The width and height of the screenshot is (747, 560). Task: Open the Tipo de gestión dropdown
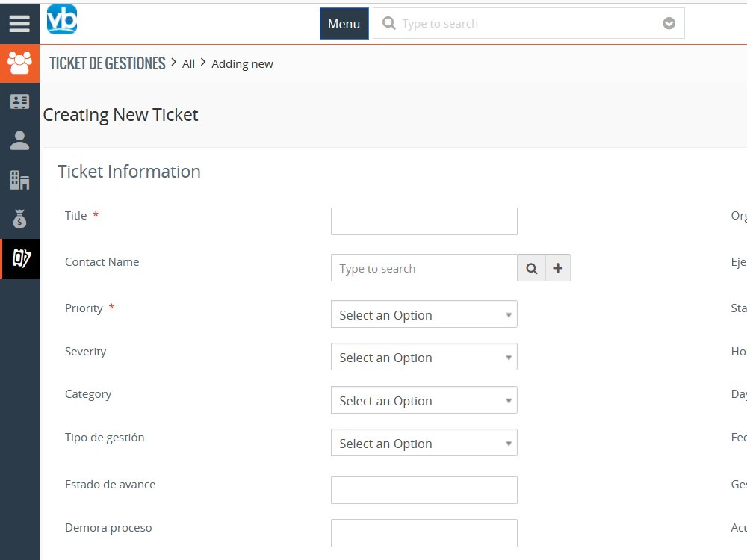pyautogui.click(x=424, y=443)
